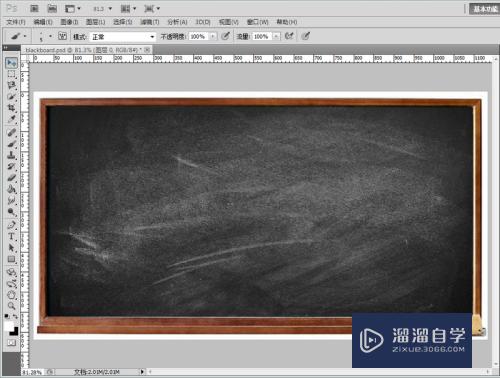
Task: Close the blackboard.psd document tab
Action: [x=147, y=50]
